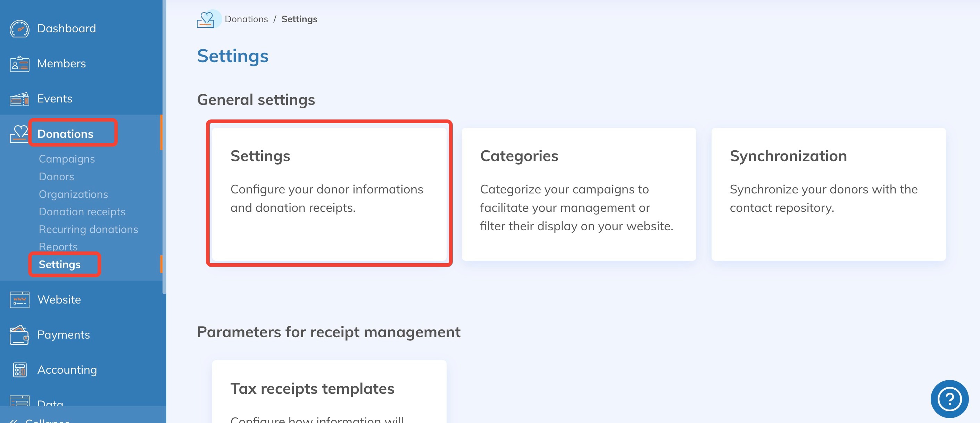Open Donation receipts submenu entry
The width and height of the screenshot is (980, 423).
click(x=82, y=212)
